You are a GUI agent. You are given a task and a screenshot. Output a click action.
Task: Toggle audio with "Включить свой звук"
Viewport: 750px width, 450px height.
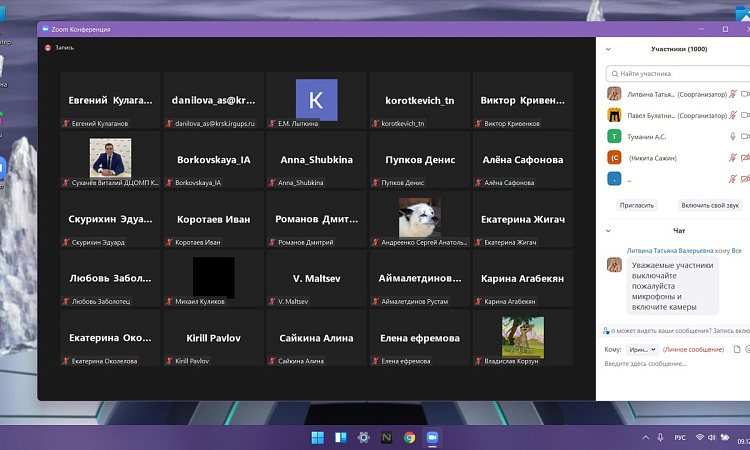click(710, 205)
